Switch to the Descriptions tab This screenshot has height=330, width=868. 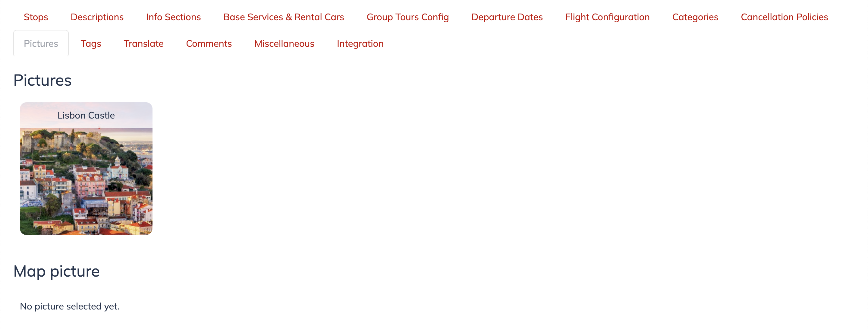(97, 17)
